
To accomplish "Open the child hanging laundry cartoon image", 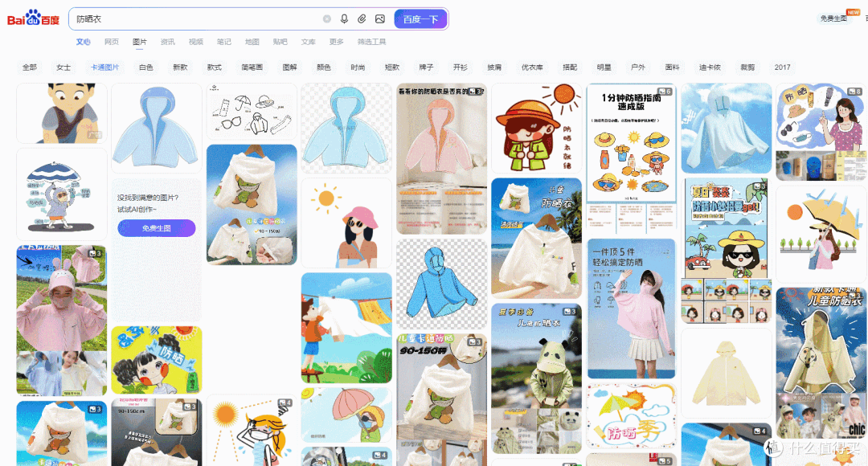I will 346,328.
